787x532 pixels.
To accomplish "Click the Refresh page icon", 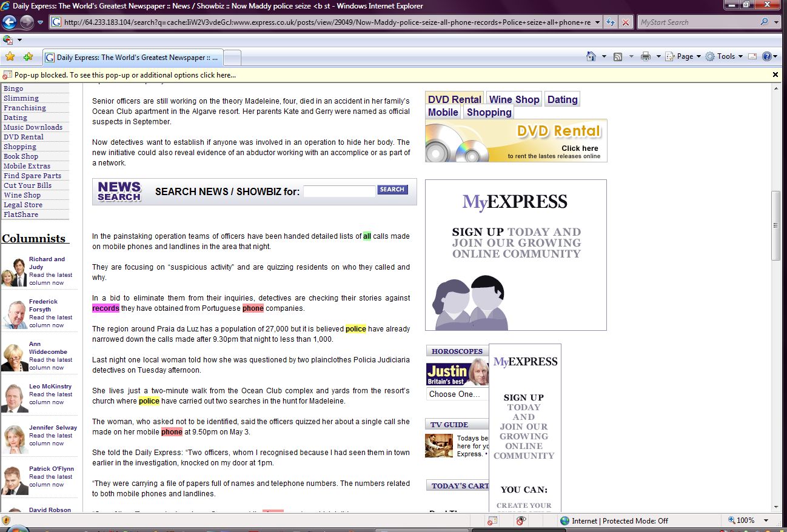I will point(611,22).
